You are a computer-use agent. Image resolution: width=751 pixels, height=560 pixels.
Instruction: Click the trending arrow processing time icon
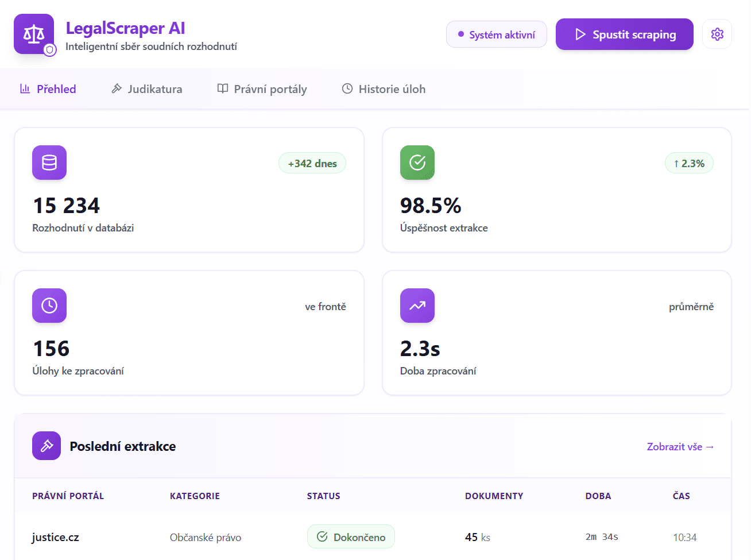coord(417,306)
